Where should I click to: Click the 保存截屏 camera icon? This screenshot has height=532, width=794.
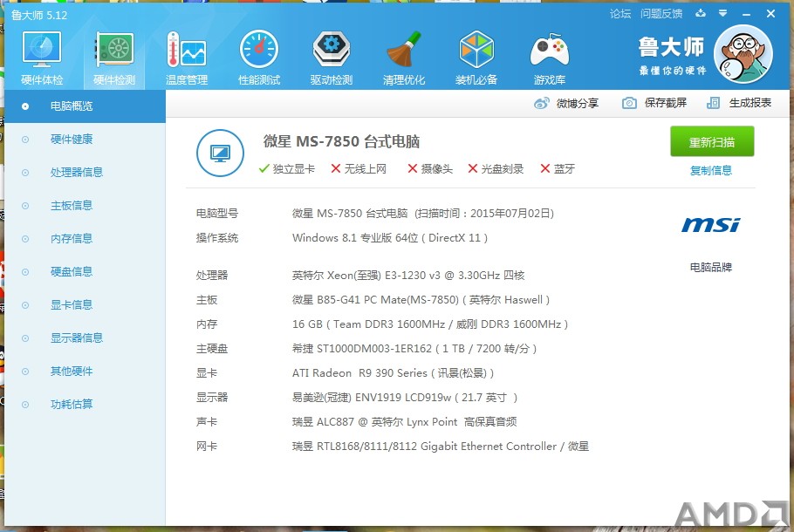629,103
